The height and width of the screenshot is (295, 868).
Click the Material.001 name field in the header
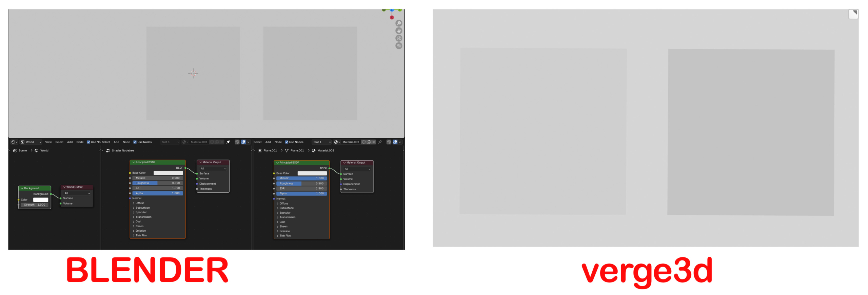click(x=199, y=142)
